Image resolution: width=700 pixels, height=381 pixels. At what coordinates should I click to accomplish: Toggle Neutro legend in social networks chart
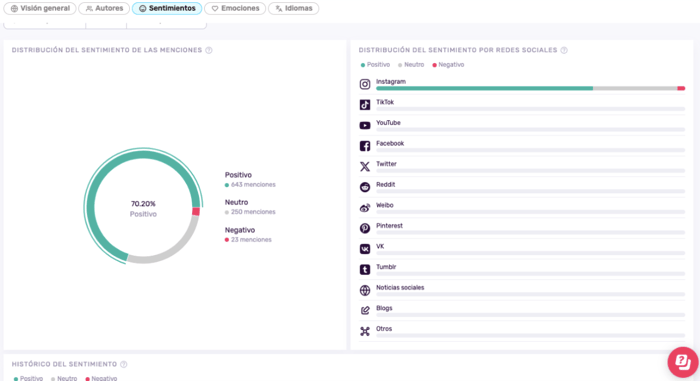click(x=411, y=65)
